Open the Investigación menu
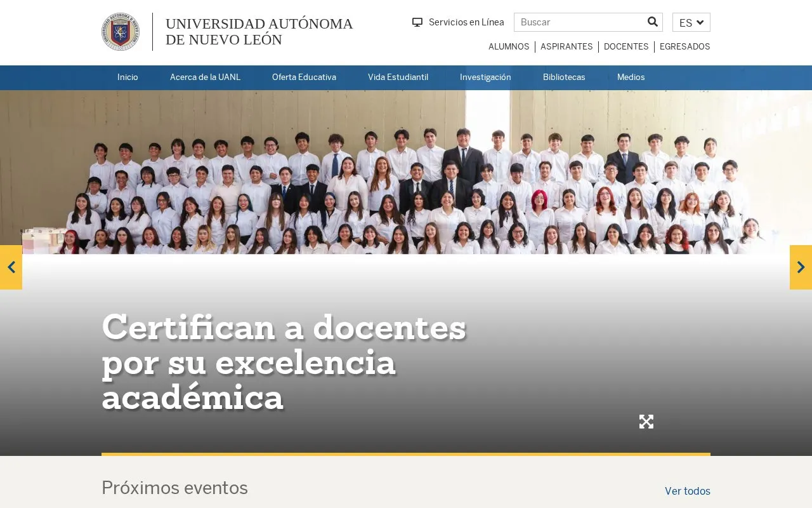Viewport: 812px width, 508px height. pos(485,77)
